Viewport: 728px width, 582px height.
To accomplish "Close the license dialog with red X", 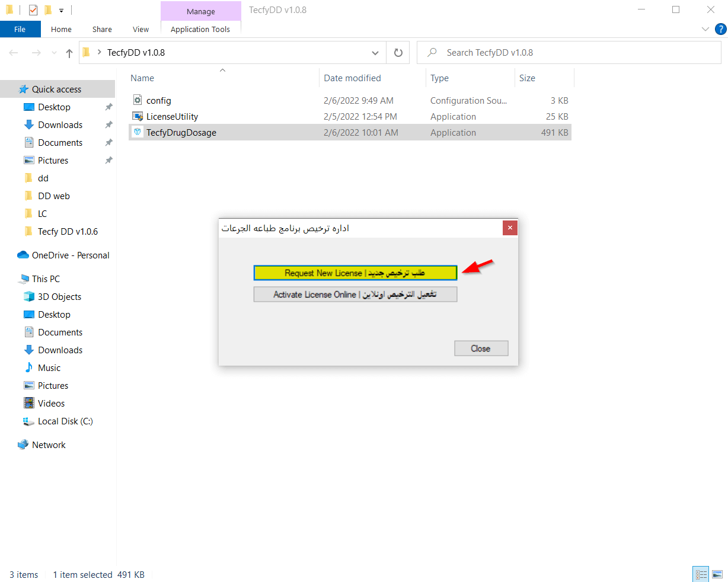I will 509,228.
